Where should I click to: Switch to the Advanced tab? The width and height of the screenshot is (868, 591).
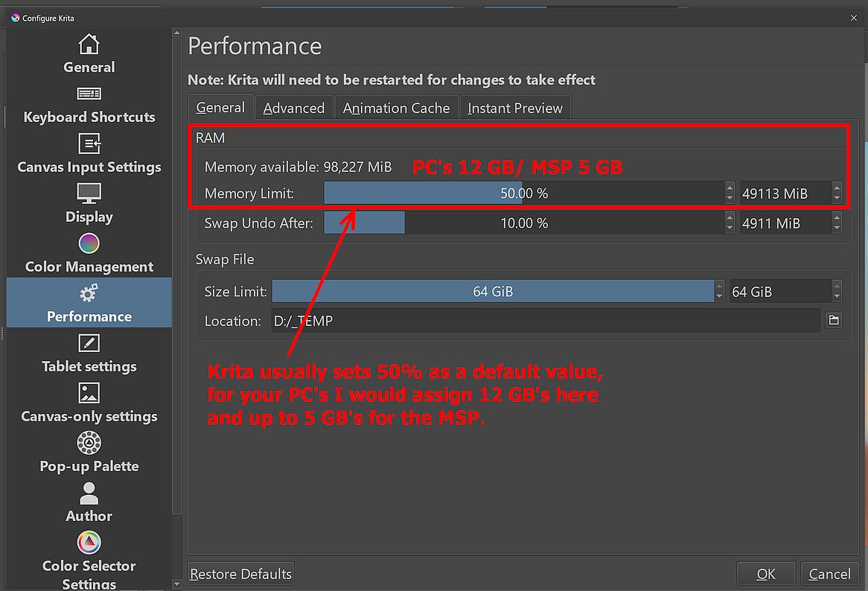(x=294, y=108)
